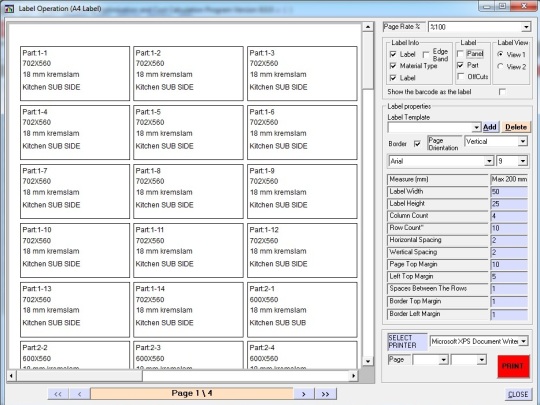Open the Page Rate % dropdown

click(x=526, y=27)
